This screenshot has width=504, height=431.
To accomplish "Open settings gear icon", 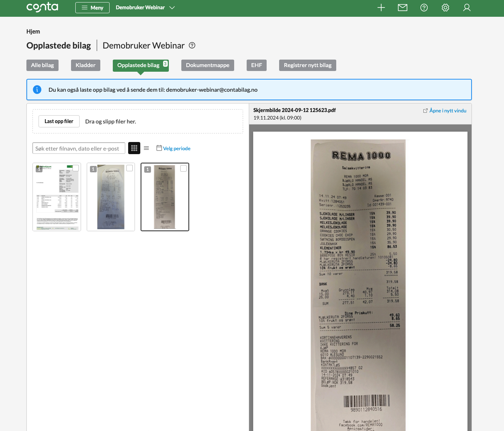I will [445, 7].
